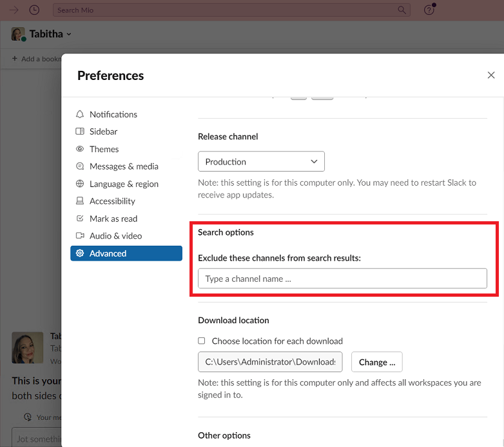Select Accessibility preferences section
The width and height of the screenshot is (504, 447).
(x=112, y=201)
